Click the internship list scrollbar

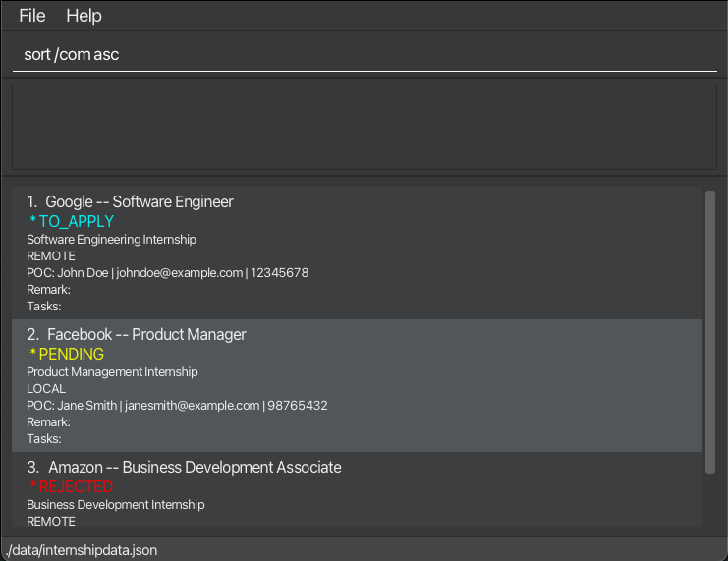click(x=710, y=331)
